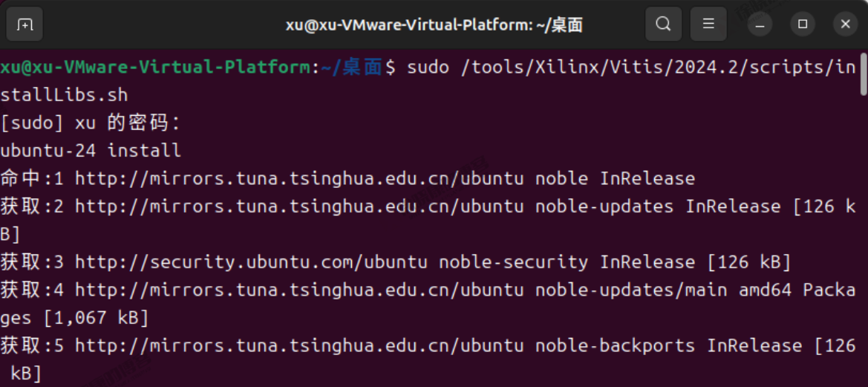The height and width of the screenshot is (387, 868).
Task: Maximize the terminal window
Action: (803, 25)
